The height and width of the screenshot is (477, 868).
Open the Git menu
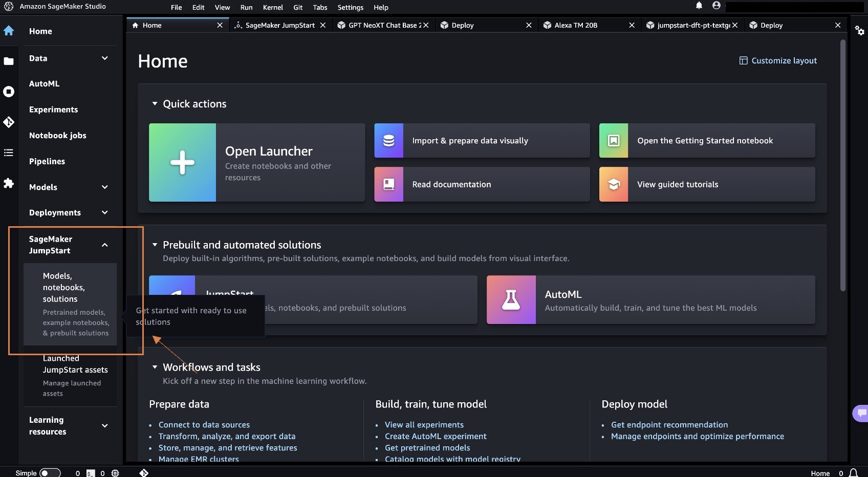[298, 7]
